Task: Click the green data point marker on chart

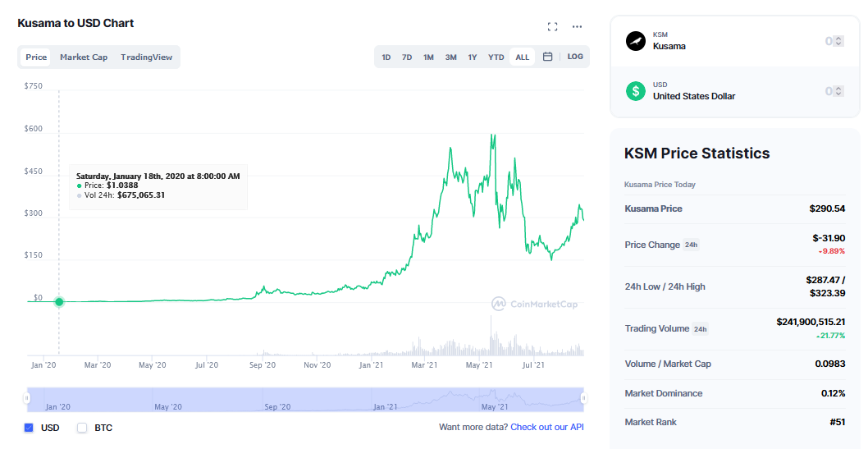Action: (x=59, y=301)
